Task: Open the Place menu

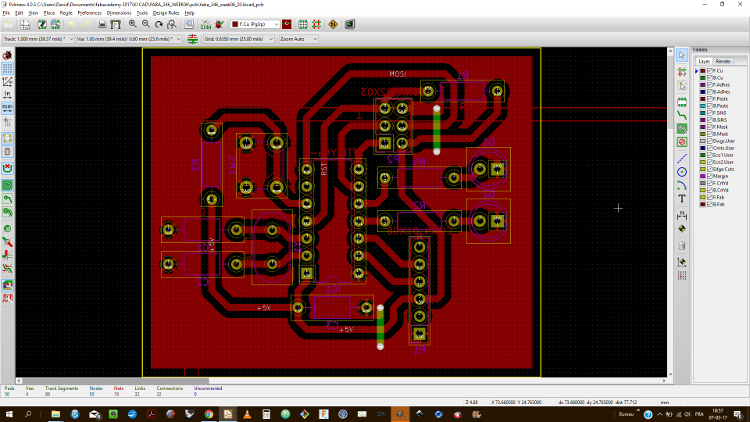Action: [x=49, y=13]
